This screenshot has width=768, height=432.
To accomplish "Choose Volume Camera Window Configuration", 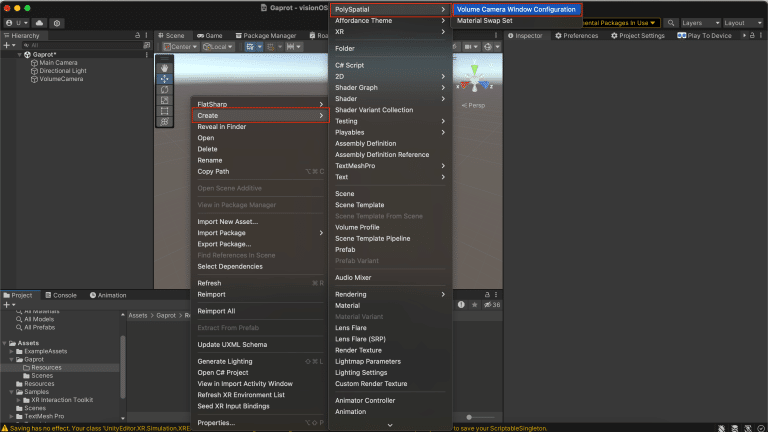I will coord(516,9).
